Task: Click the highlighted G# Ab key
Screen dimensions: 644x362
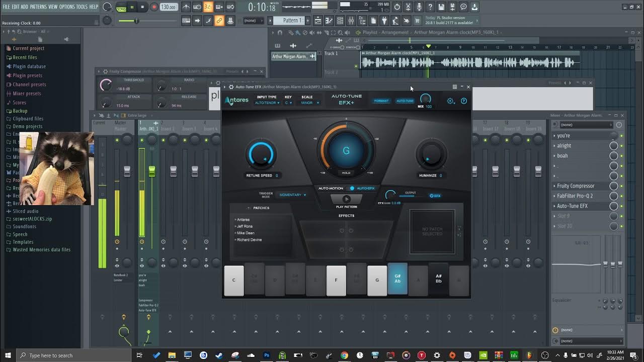Action: click(397, 278)
